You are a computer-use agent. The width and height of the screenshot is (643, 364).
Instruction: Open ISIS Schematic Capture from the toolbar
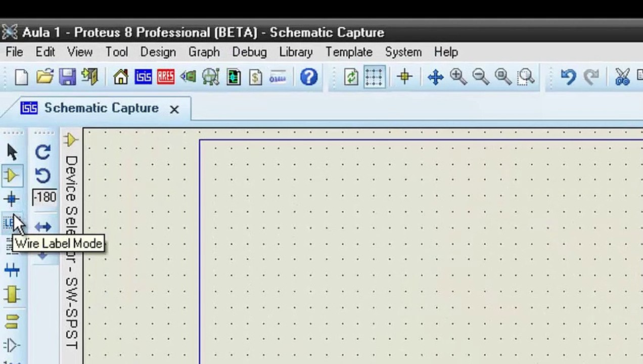coord(143,77)
